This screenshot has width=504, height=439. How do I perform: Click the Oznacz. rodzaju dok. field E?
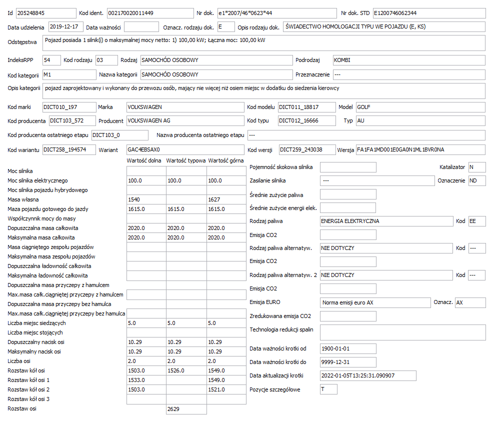click(x=226, y=26)
